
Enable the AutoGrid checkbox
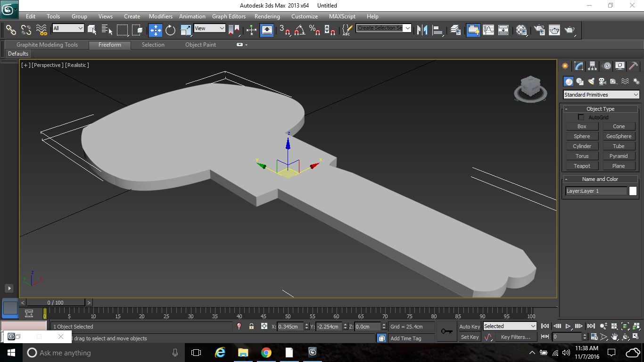coord(581,117)
